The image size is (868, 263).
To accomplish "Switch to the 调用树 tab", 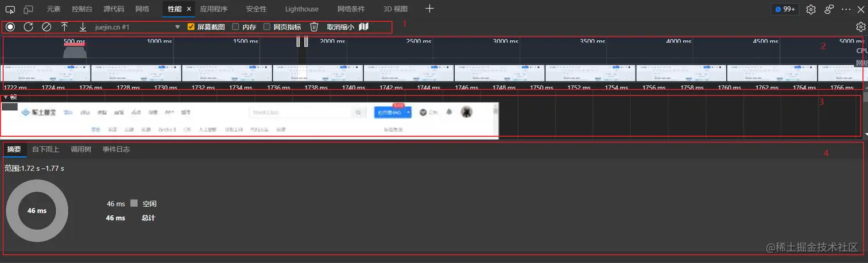I will click(81, 149).
